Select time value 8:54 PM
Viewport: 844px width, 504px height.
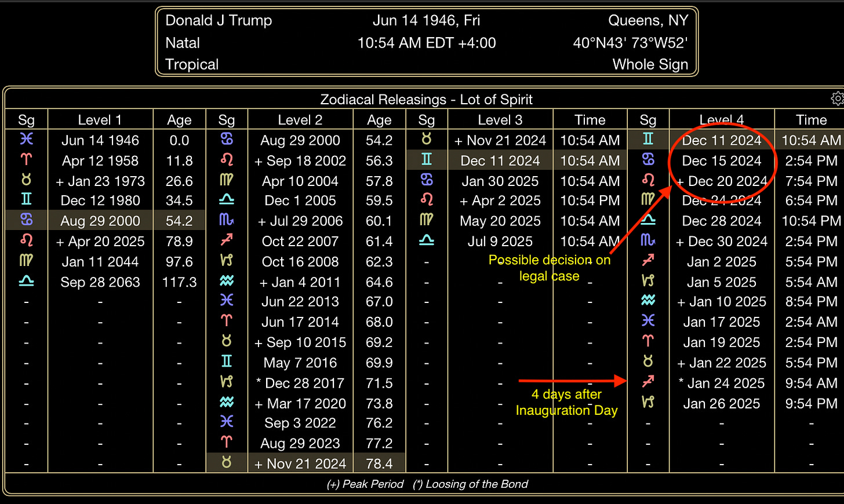pyautogui.click(x=811, y=302)
